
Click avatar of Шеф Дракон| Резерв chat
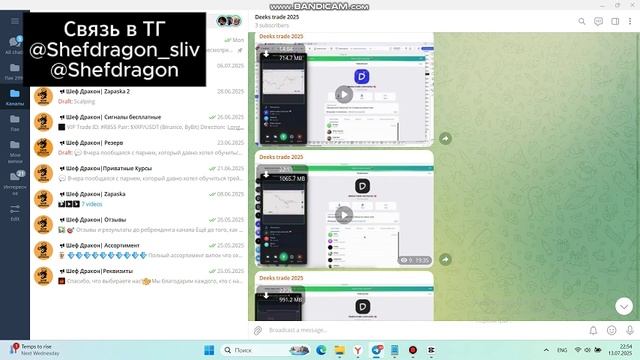[x=43, y=148]
